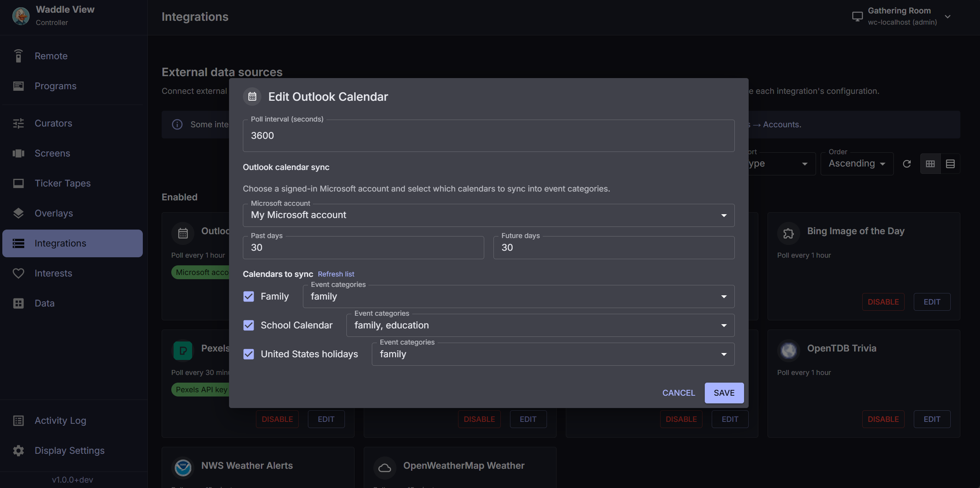Go to the Curators menu item
Image resolution: width=980 pixels, height=488 pixels.
(x=72, y=123)
